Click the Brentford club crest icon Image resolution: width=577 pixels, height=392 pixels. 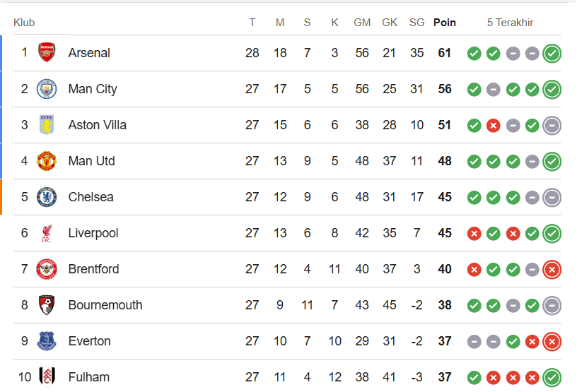tap(46, 269)
